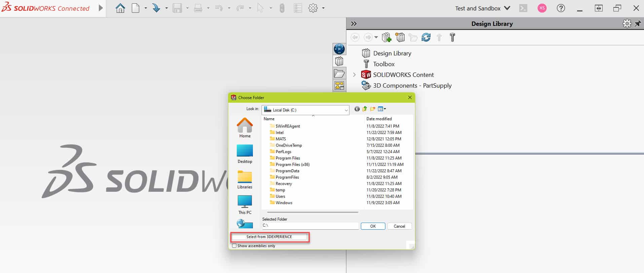Open dropdown arrow next to Options gear
Image resolution: width=644 pixels, height=273 pixels.
(323, 8)
